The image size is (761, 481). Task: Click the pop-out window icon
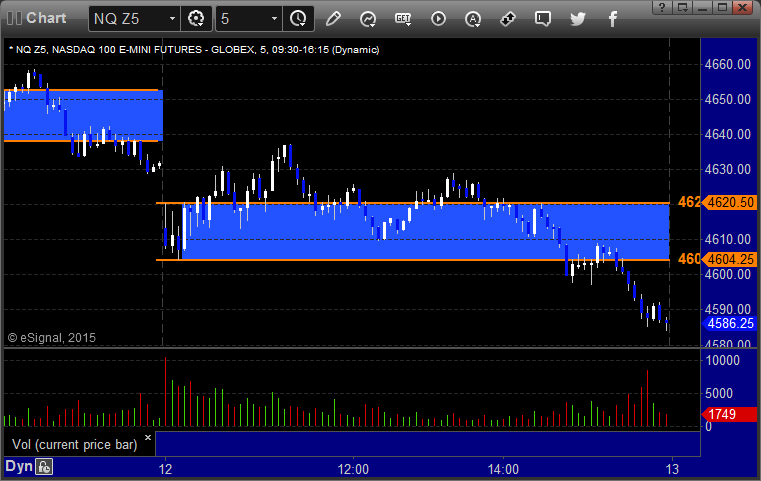pos(682,7)
